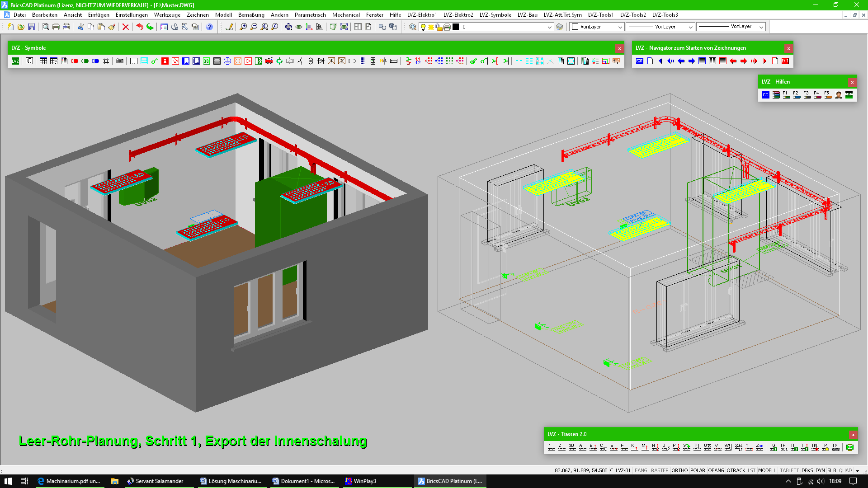This screenshot has width=868, height=488.
Task: Click the Save floppy disk icon
Action: click(32, 27)
